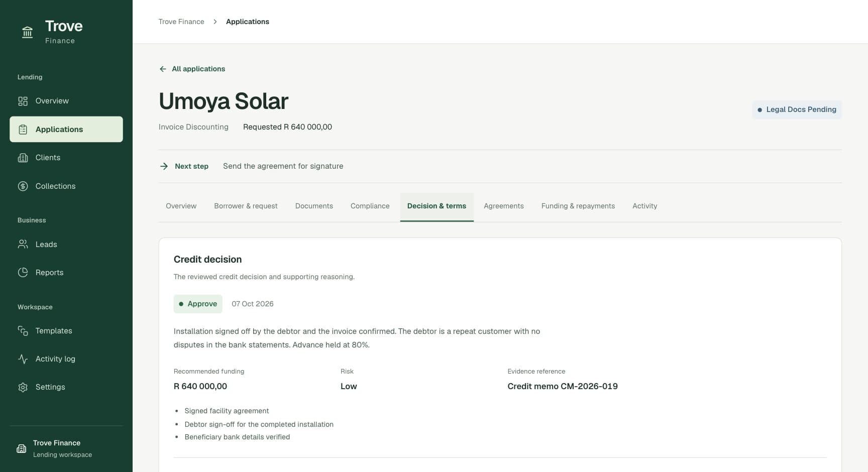Click the Reports pie chart icon
Image resolution: width=868 pixels, height=472 pixels.
coord(23,273)
